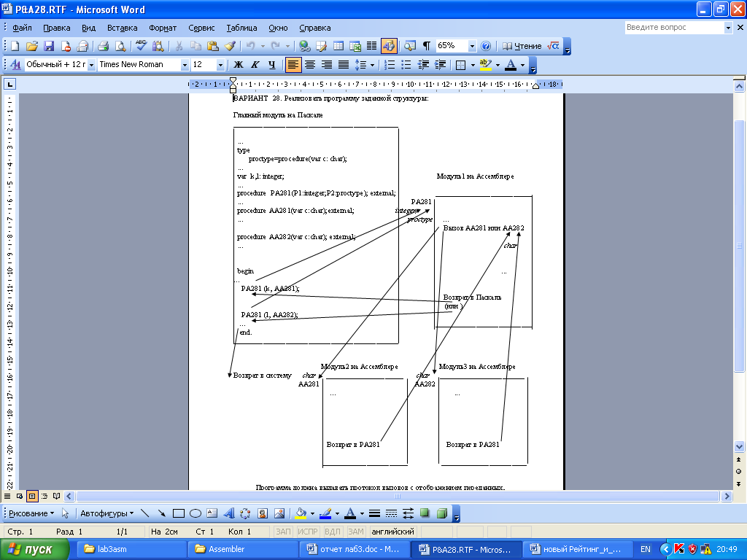This screenshot has width=747, height=560.
Task: Toggle Underline formatting (Ч)
Action: click(x=271, y=65)
